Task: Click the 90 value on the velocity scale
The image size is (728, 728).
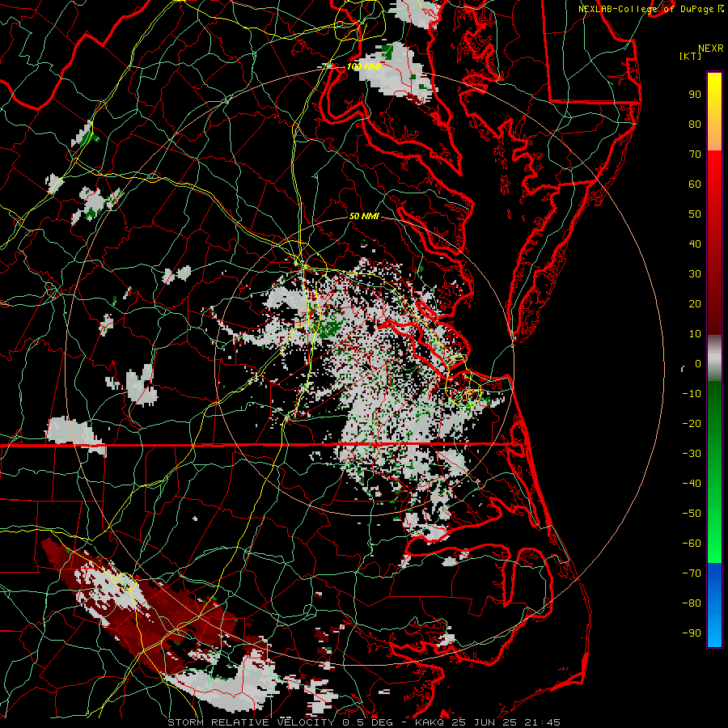Action: [695, 95]
